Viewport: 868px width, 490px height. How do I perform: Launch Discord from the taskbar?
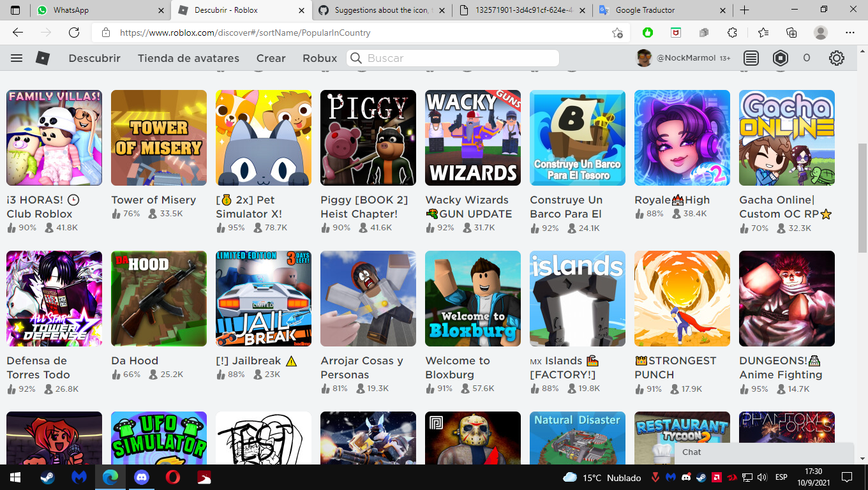(x=141, y=477)
